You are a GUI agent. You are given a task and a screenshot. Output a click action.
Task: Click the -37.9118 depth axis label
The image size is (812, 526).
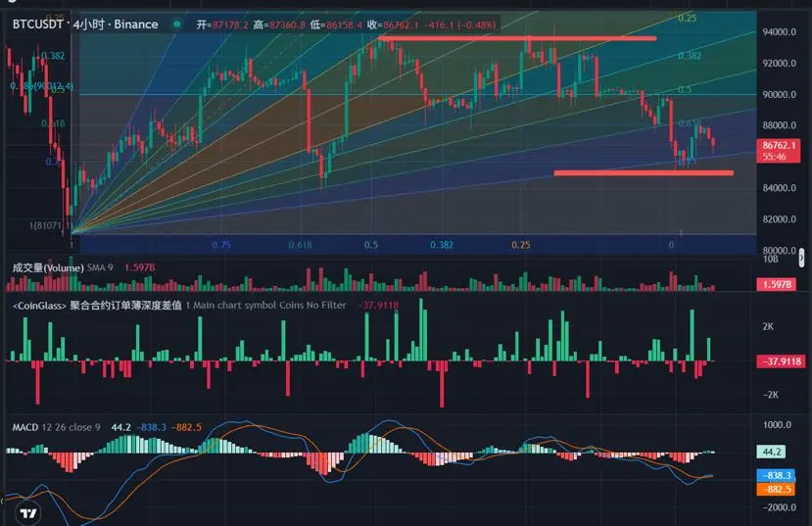[781, 361]
